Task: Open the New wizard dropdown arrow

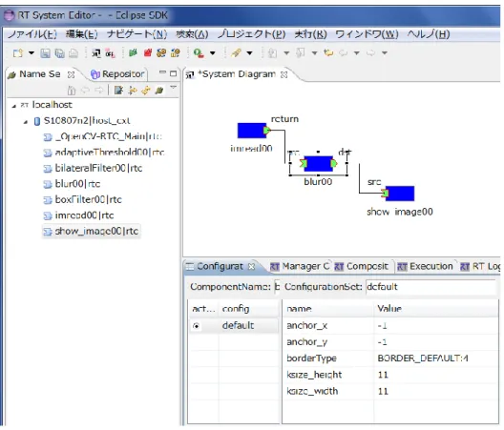Action: point(31,53)
